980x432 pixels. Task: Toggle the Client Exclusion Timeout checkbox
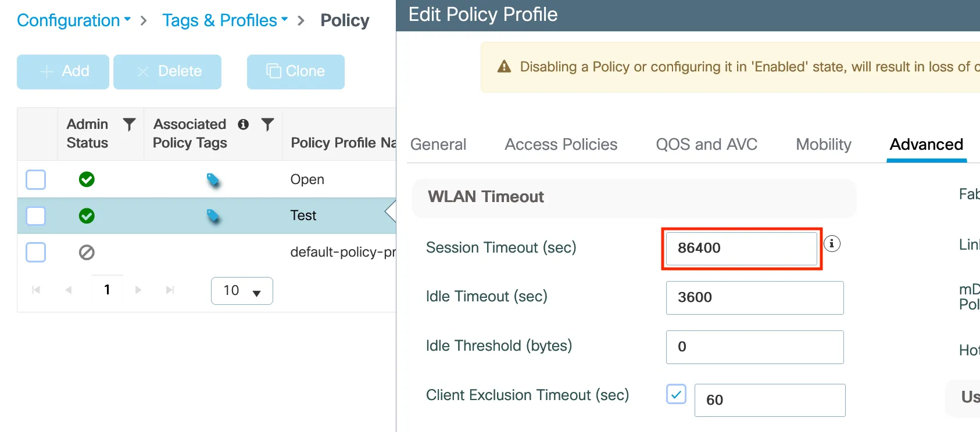click(676, 394)
